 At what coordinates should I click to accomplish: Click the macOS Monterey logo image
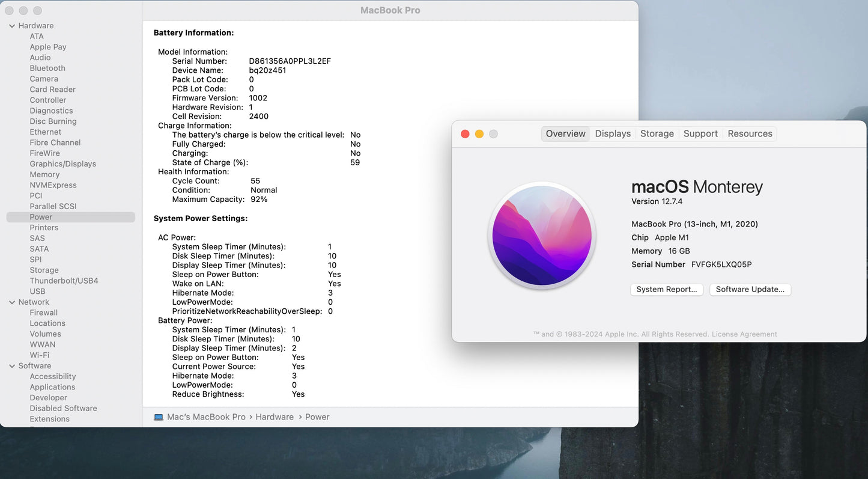pos(542,236)
